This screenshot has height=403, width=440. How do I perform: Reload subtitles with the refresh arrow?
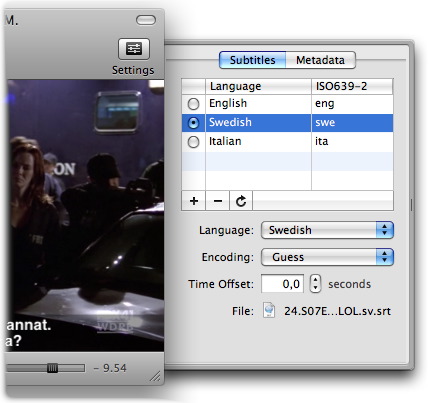click(241, 201)
